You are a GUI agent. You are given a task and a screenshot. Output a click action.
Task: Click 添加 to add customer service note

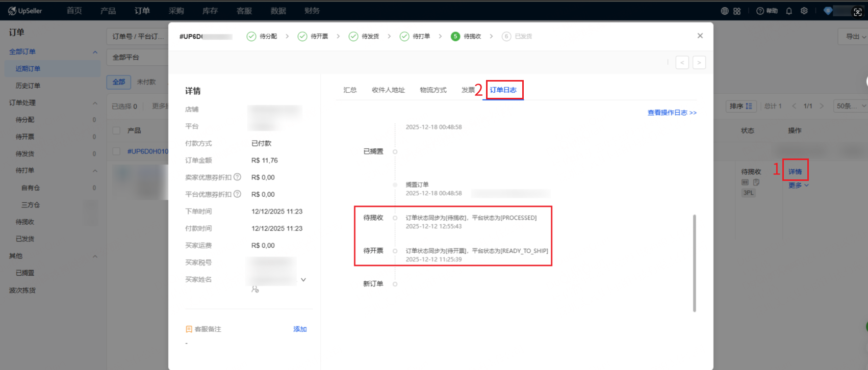point(300,329)
